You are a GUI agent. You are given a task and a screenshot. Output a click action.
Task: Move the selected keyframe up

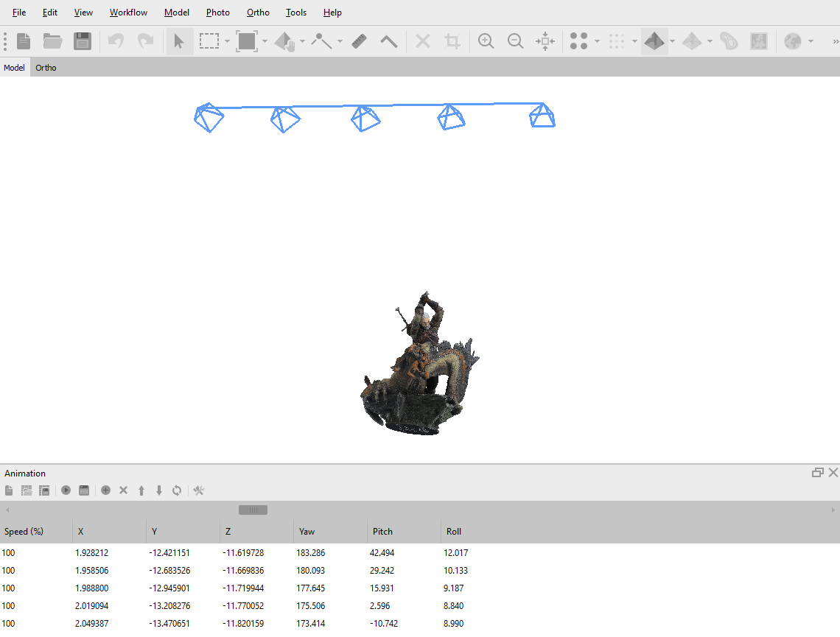coord(141,490)
